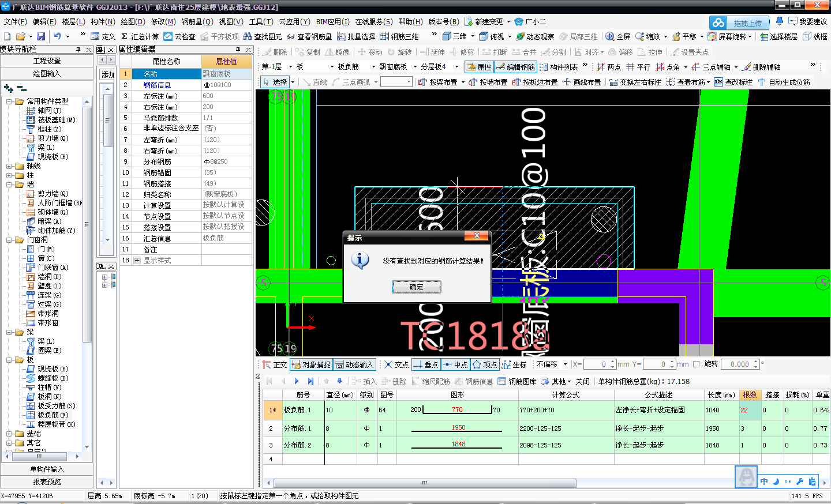Image resolution: width=831 pixels, height=504 pixels.
Task: Open the 修改(M) menu
Action: [163, 21]
